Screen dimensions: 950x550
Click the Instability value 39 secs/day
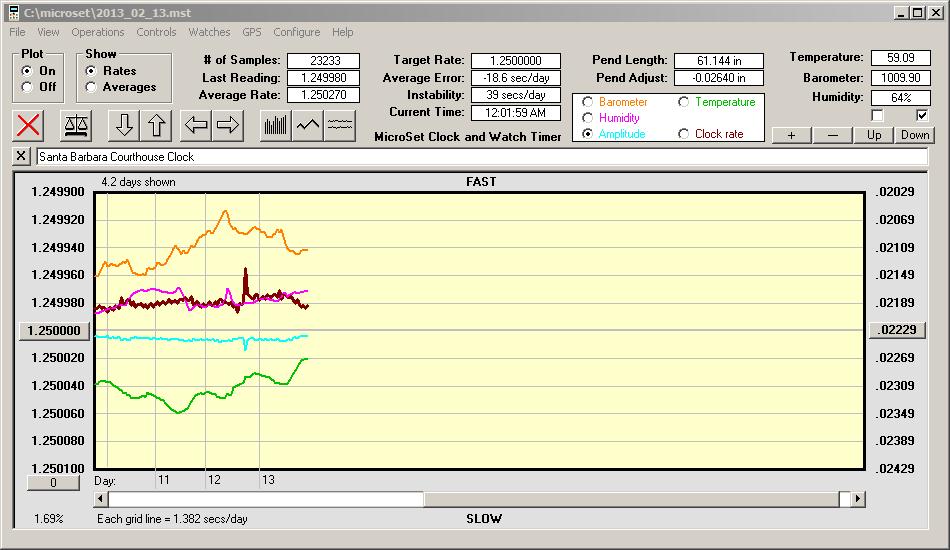(x=516, y=95)
